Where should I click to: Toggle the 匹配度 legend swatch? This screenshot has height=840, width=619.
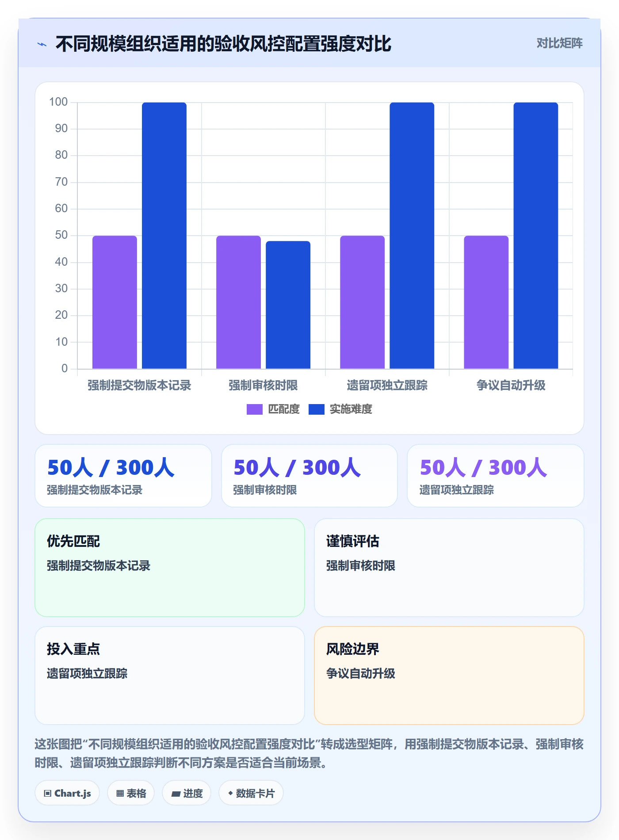pos(255,409)
